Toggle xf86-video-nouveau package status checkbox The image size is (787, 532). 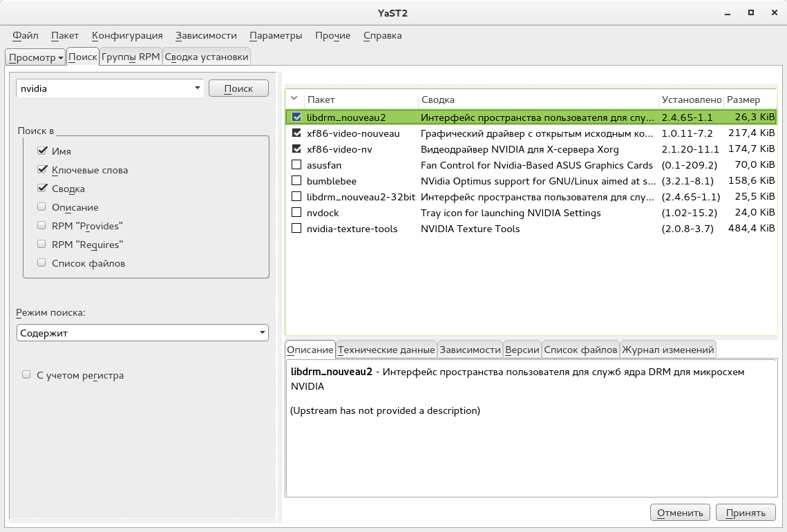click(296, 133)
